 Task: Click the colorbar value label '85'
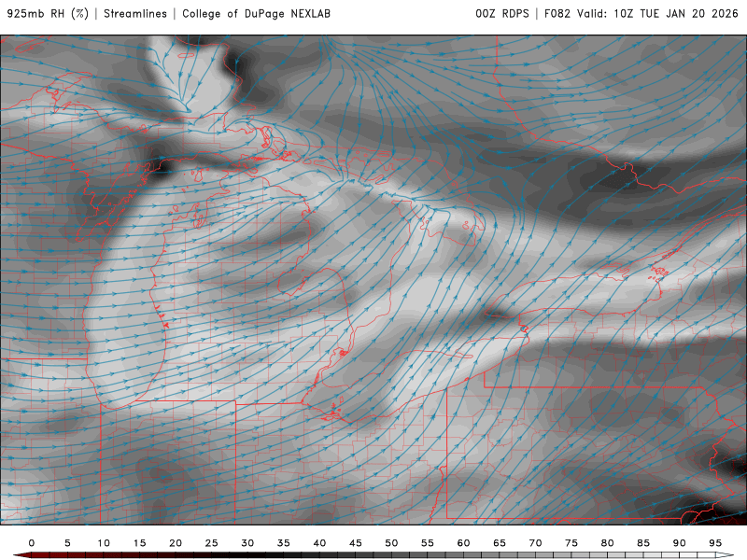(643, 543)
